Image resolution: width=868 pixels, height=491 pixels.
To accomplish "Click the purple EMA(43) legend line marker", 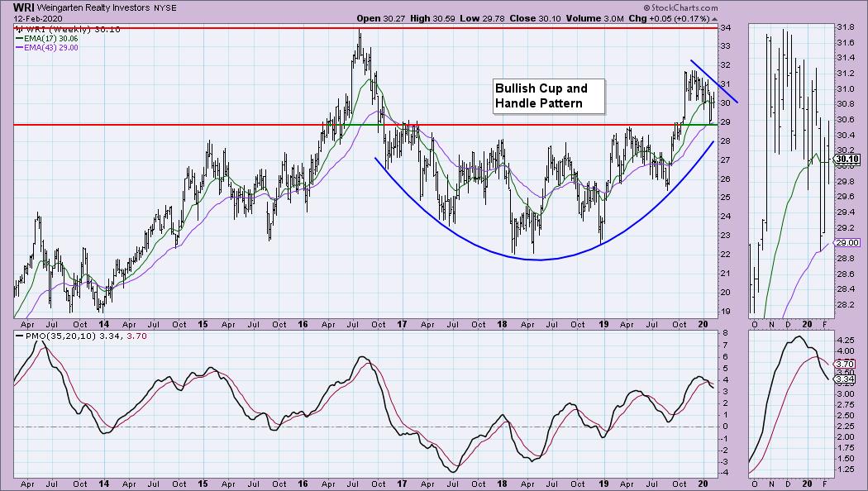I will pos(19,48).
